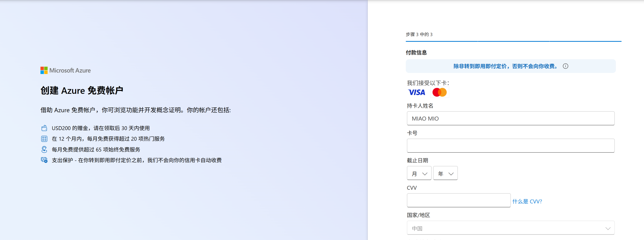644x240 pixels.
Task: Focus the 持卡人姓名 field with MIAO MIO
Action: coord(510,119)
